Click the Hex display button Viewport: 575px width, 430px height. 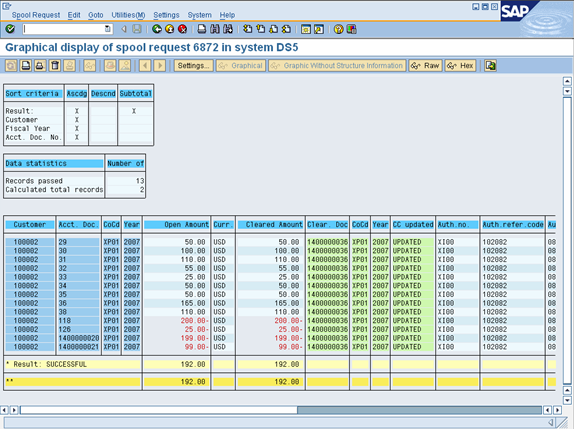pos(460,66)
